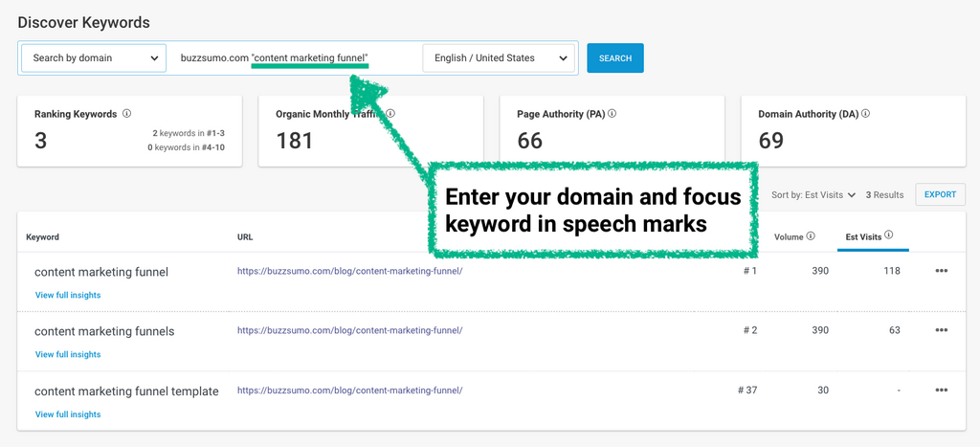980x447 pixels.
Task: View full insights for content marketing funnels
Action: (x=68, y=355)
